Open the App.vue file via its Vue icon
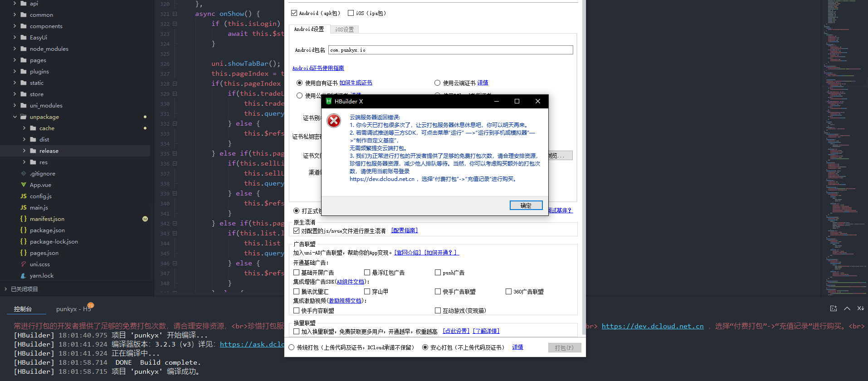 24,185
